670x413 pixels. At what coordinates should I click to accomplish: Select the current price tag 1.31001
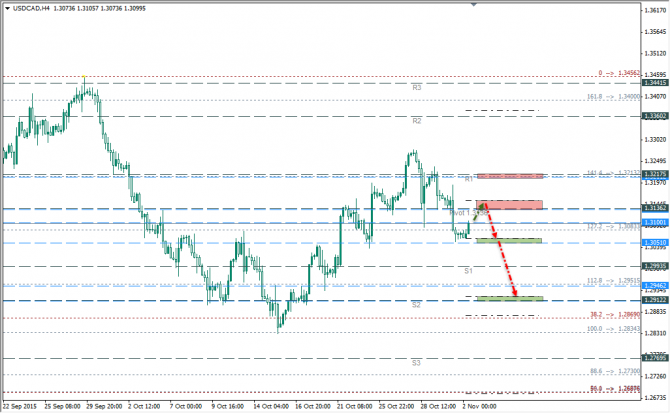[x=655, y=223]
